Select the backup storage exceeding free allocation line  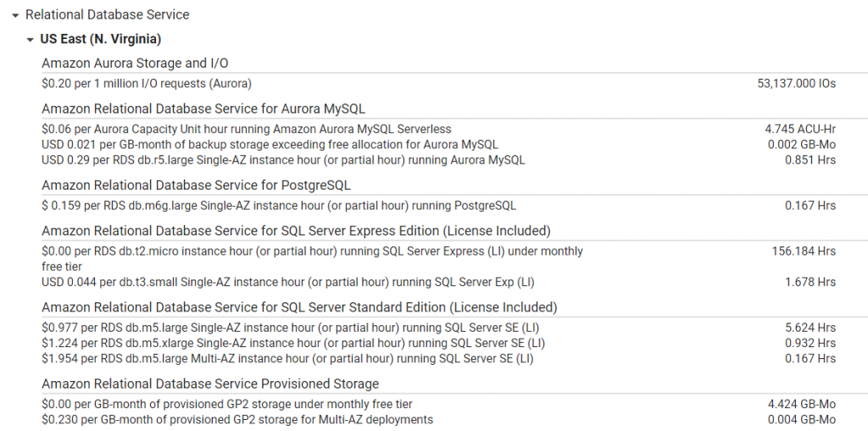[270, 145]
